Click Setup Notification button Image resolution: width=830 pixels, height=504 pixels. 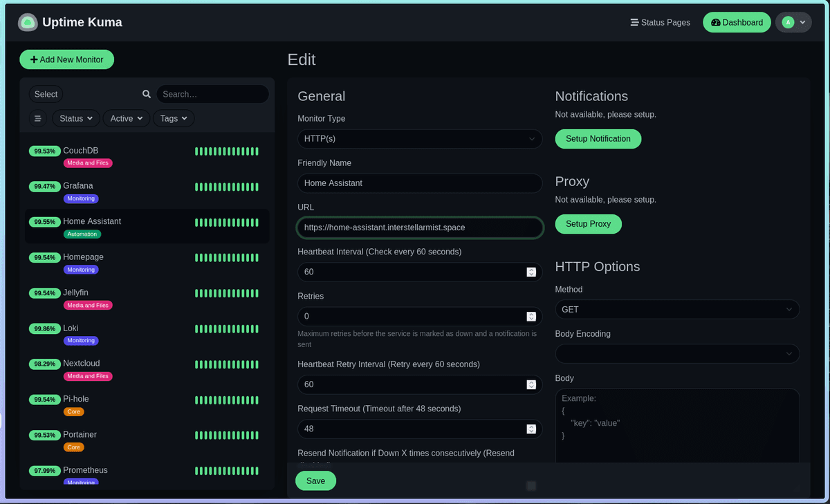[598, 139]
